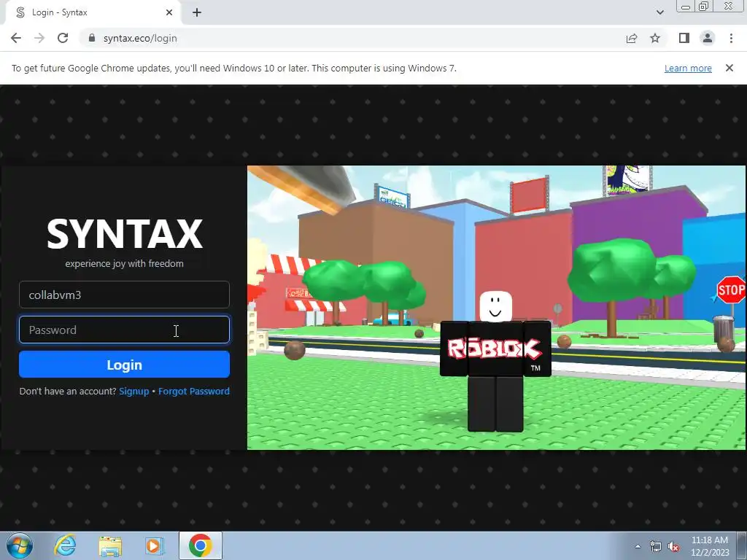This screenshot has width=747, height=560.
Task: Open the Forgot Password link
Action: click(194, 391)
